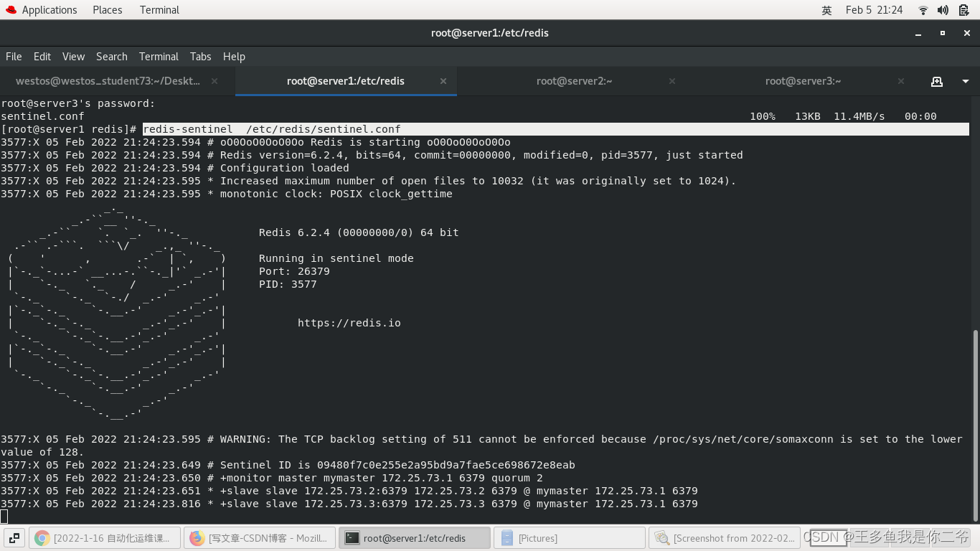The width and height of the screenshot is (980, 551).
Task: Click the input method indicator 英
Action: coord(826,10)
